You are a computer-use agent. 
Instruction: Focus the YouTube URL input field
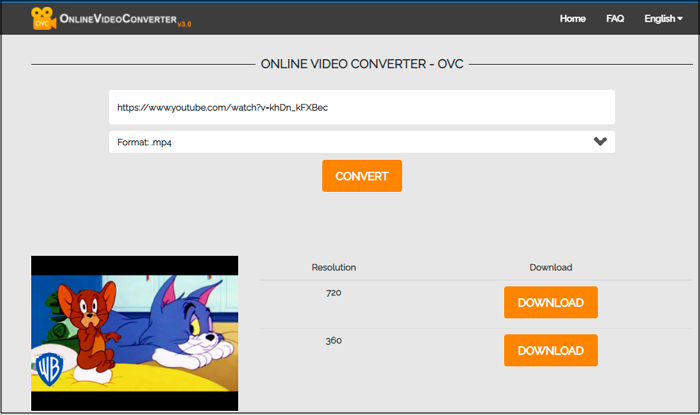pos(361,107)
